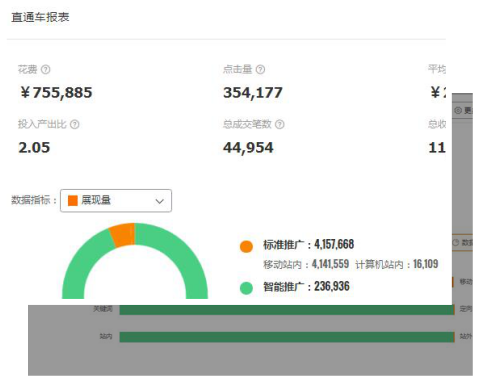Click the green 智能推广 legend dot
This screenshot has width=479, height=382.
click(x=246, y=288)
